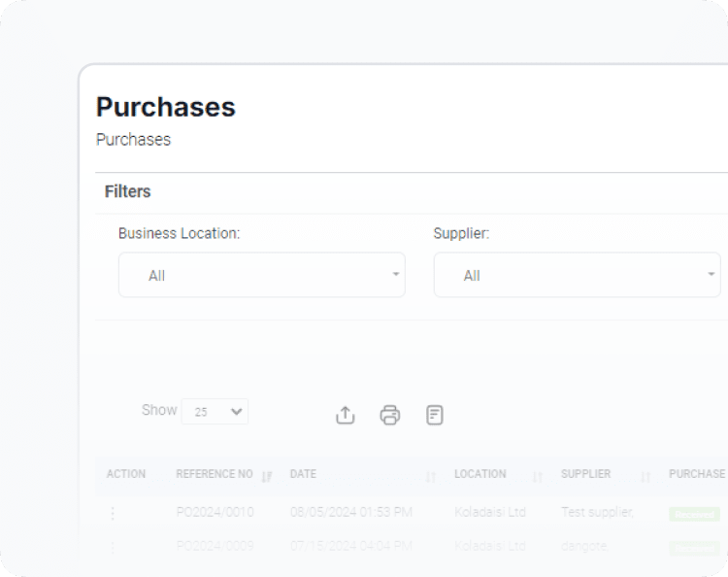Expand the Business Location dropdown

(261, 275)
